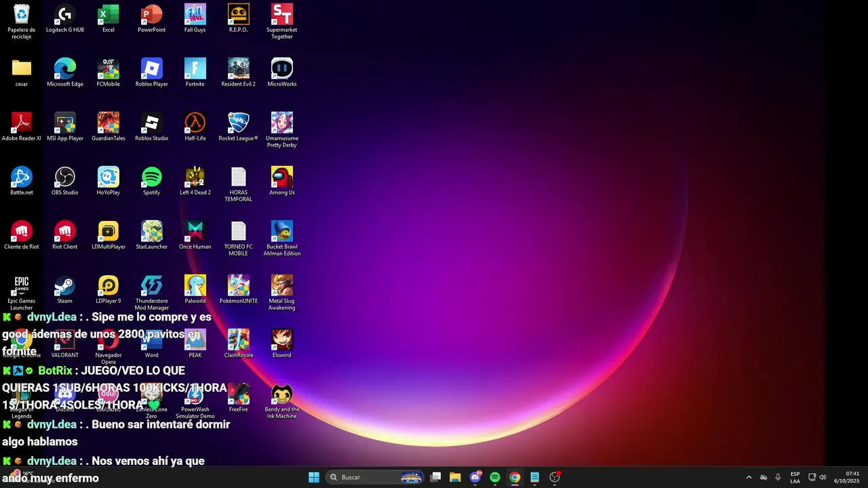This screenshot has width=868, height=488.
Task: Select the Elsword desktop shortcut
Action: 282,344
